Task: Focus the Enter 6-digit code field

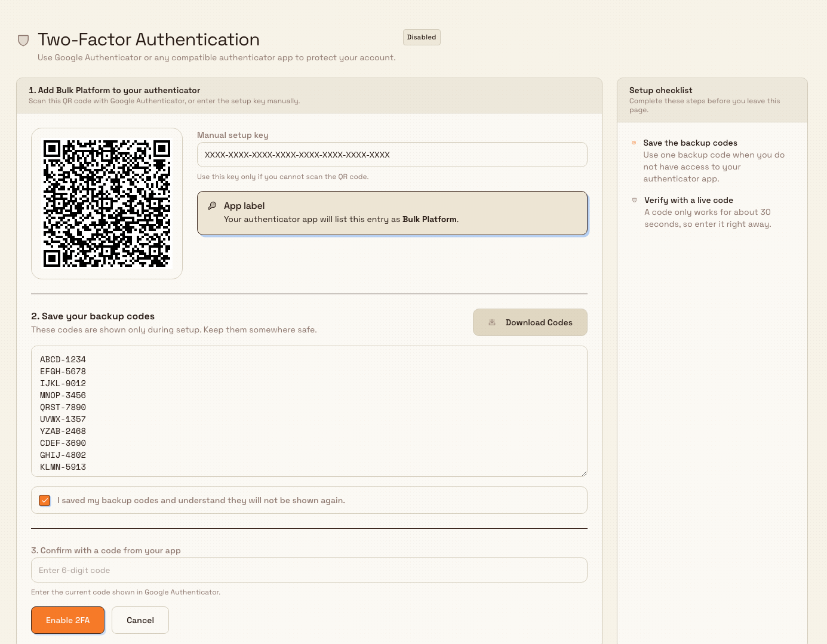Action: tap(309, 570)
